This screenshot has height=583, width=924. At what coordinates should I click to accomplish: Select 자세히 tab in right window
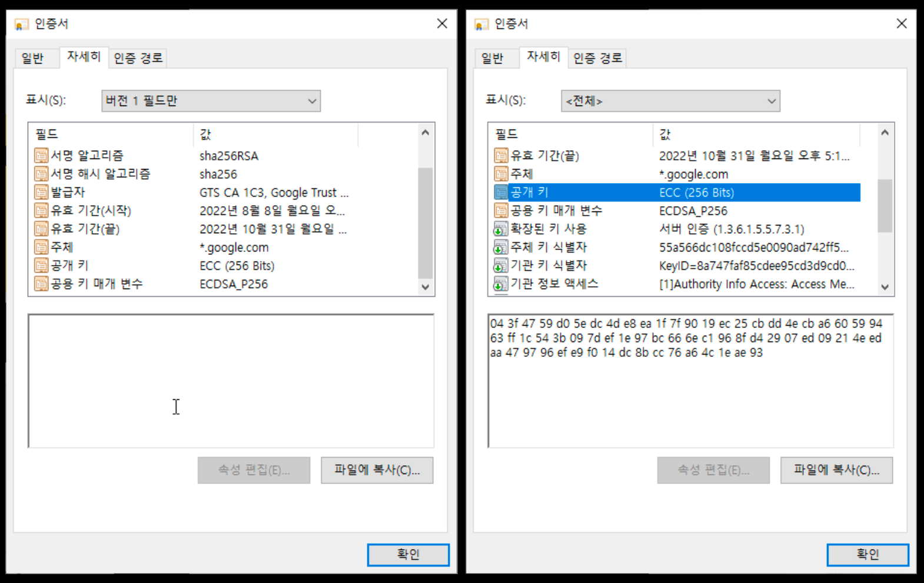(x=543, y=57)
